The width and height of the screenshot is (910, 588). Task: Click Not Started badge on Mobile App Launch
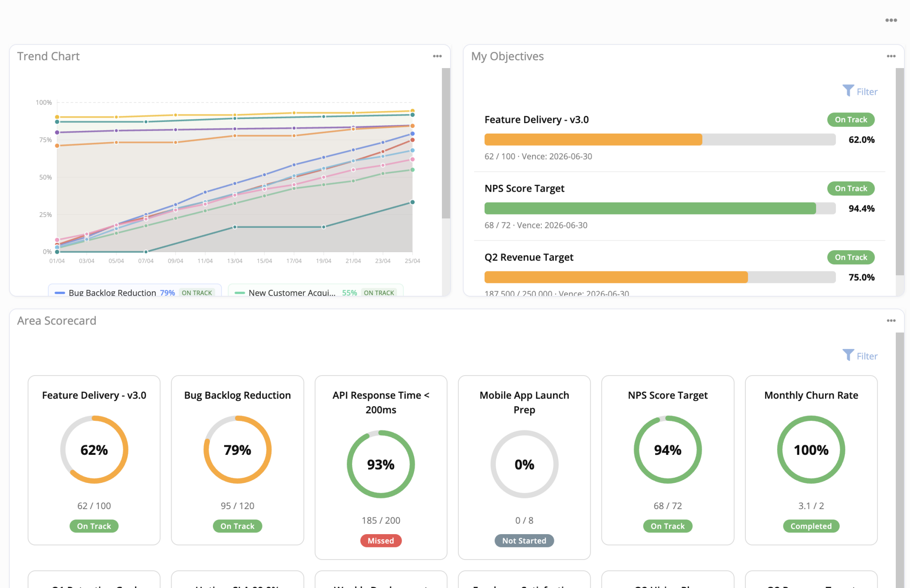click(x=524, y=541)
